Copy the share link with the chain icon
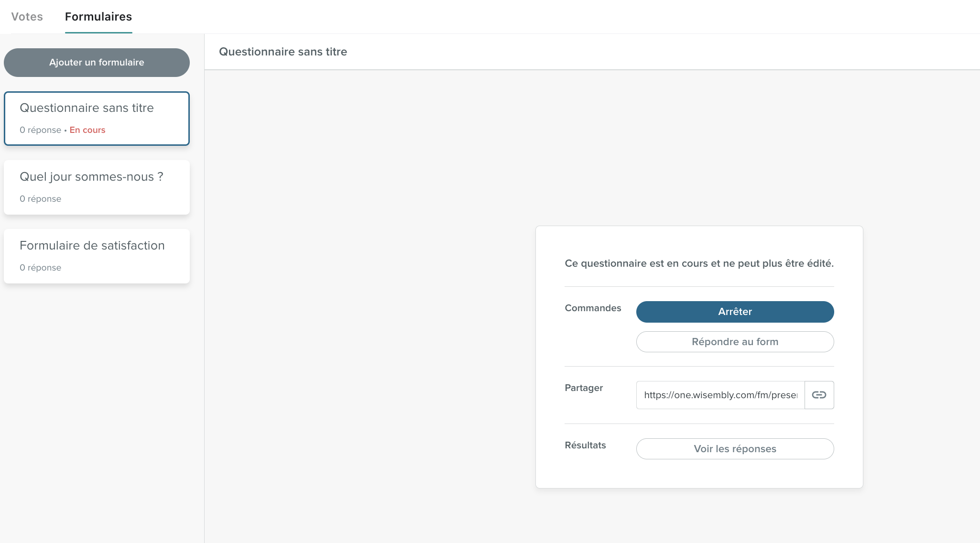This screenshot has height=543, width=980. pos(819,395)
